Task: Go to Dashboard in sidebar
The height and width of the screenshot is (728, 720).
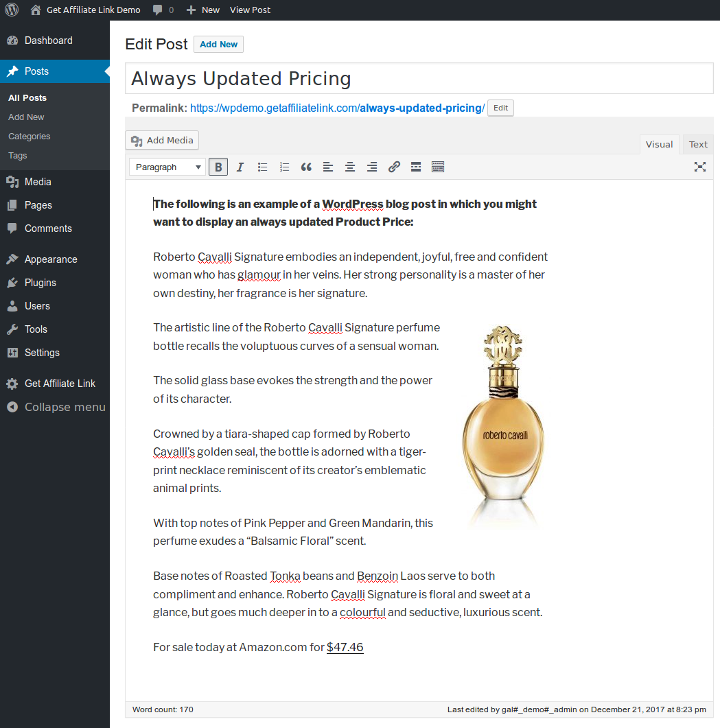Action: pyautogui.click(x=55, y=40)
